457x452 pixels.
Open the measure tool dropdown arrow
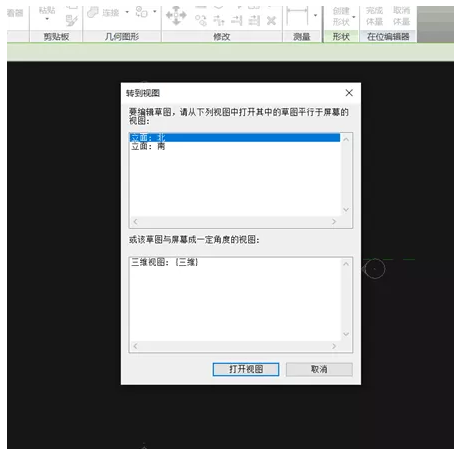coord(315,15)
